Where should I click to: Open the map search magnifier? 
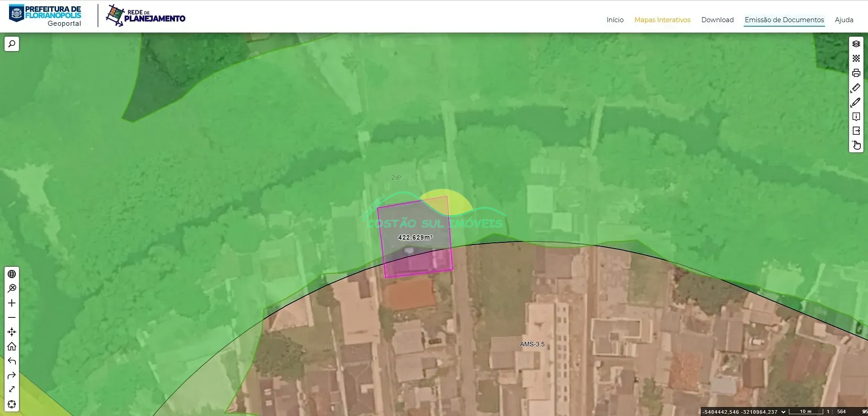coord(12,44)
